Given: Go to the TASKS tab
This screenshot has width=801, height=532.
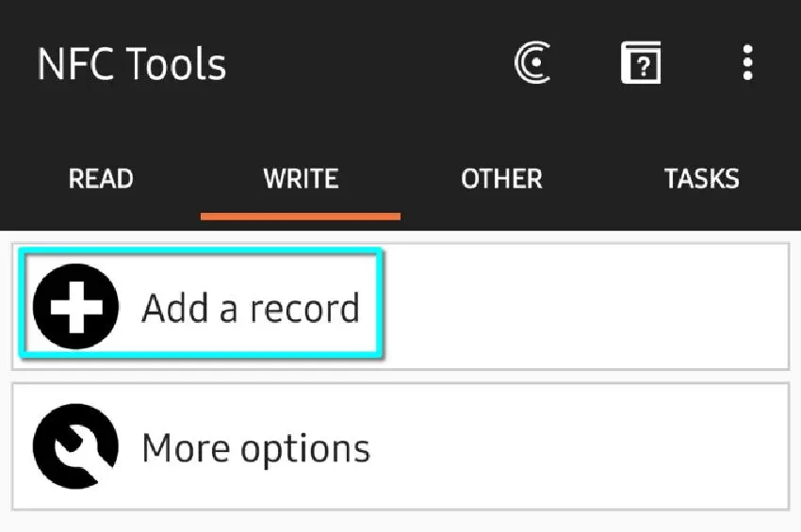Looking at the screenshot, I should [x=701, y=179].
